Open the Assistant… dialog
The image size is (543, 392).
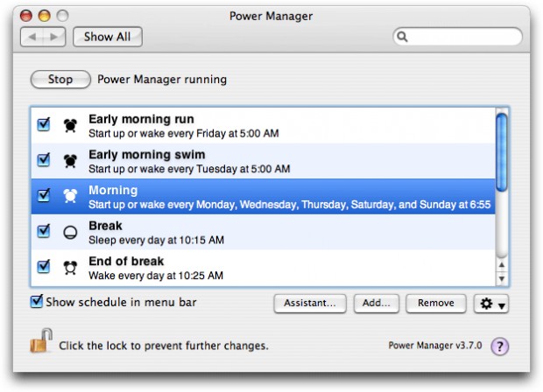(x=310, y=304)
